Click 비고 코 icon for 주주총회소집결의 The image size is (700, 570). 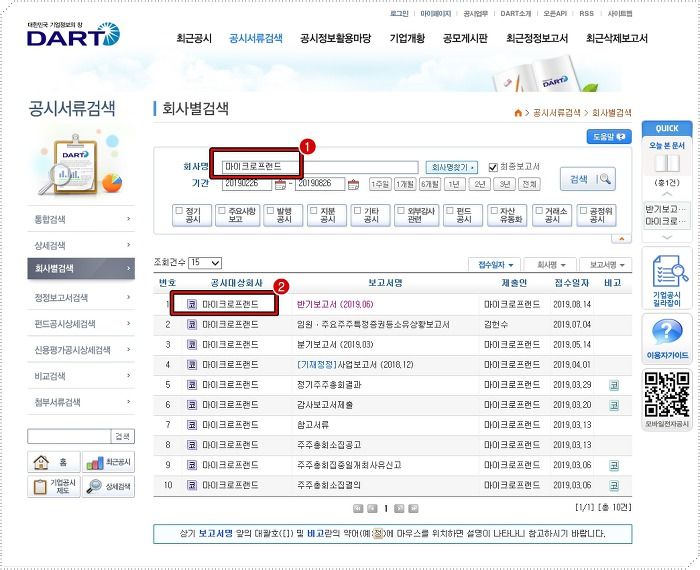[614, 486]
